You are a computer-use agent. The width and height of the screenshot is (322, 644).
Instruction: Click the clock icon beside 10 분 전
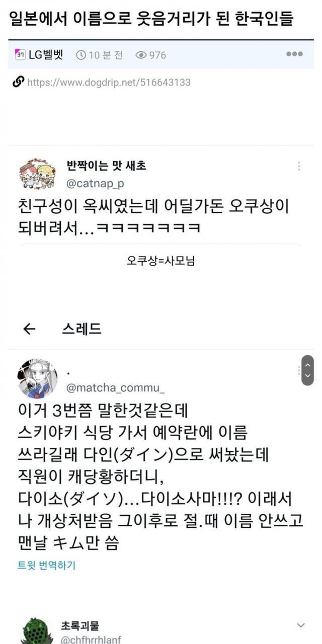click(x=80, y=55)
